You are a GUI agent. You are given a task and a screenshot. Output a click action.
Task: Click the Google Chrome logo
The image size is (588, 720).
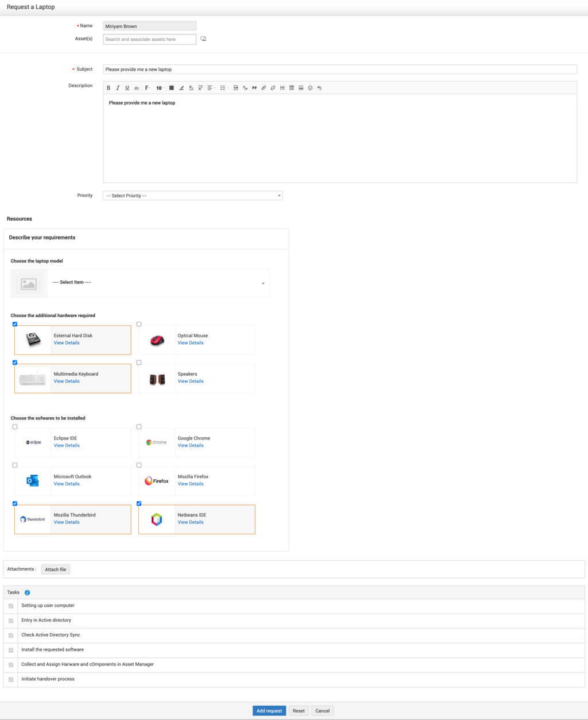point(156,442)
